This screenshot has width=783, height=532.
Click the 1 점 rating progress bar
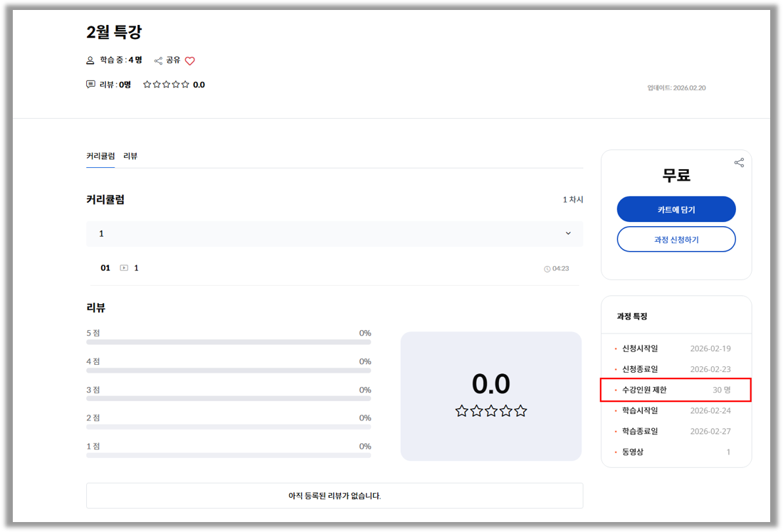(228, 455)
